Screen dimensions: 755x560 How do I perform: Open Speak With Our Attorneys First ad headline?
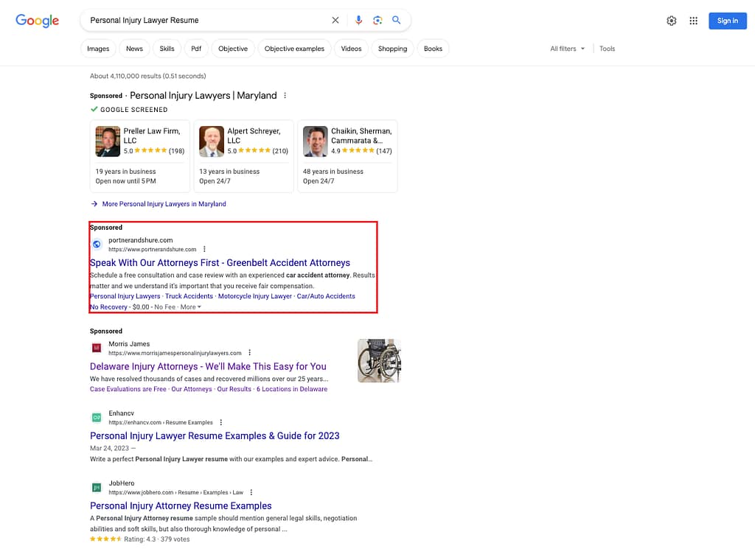[220, 262]
